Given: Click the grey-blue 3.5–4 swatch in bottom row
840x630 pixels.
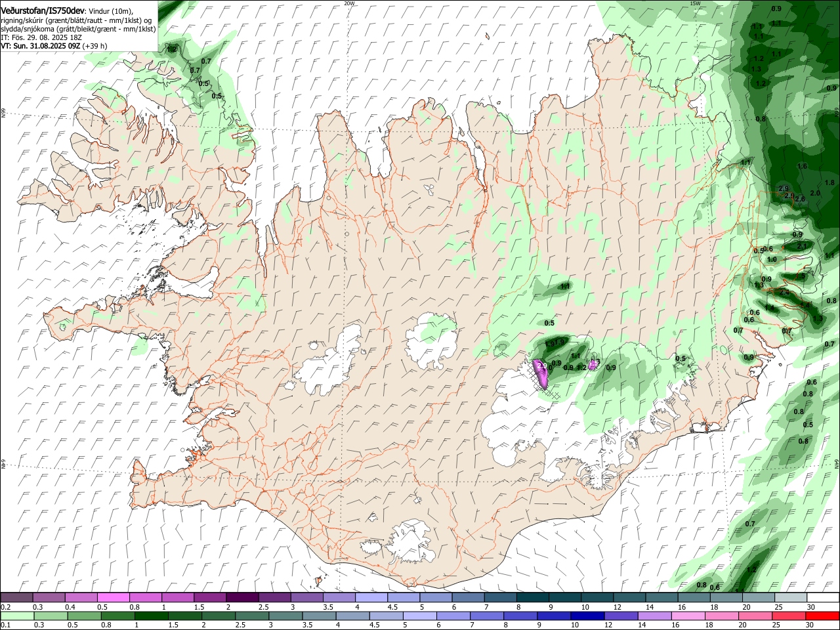Looking at the screenshot, I should pyautogui.click(x=318, y=616).
